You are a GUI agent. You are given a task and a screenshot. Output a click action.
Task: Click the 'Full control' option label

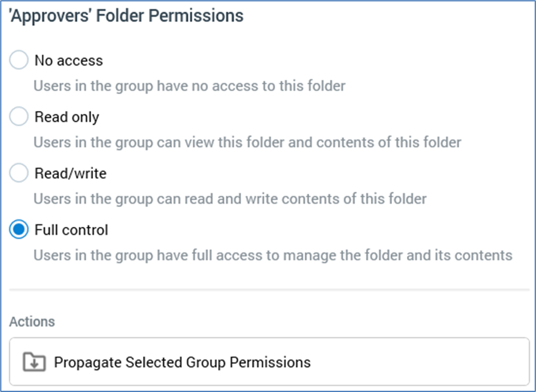coord(71,230)
